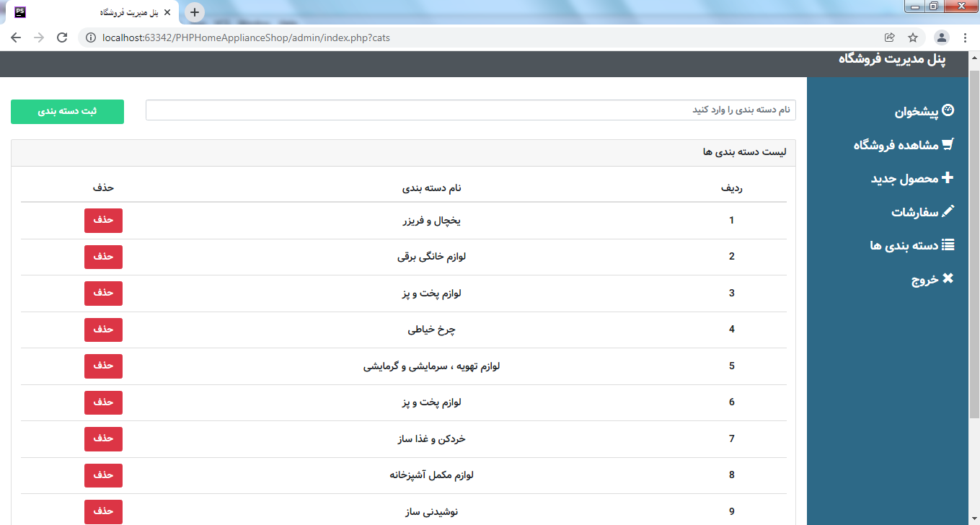Image resolution: width=980 pixels, height=525 pixels.
Task: Click the list icon beside دسته بندی ها
Action: (x=948, y=245)
